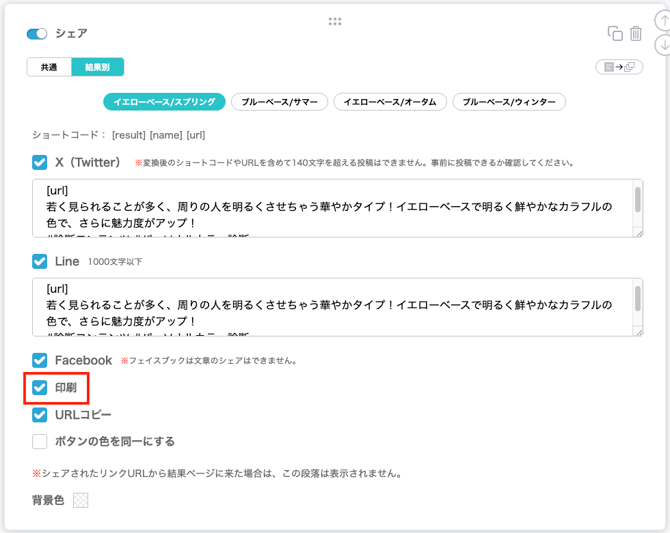Move block down with the down arrow

coord(664,44)
